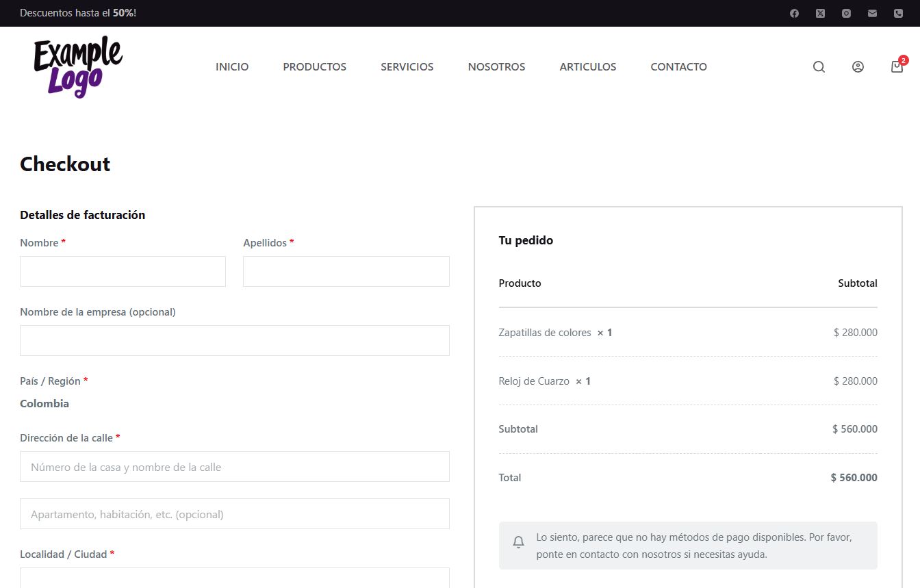This screenshot has width=920, height=588.
Task: Select the Nombre de la empresa field
Action: pyautogui.click(x=234, y=340)
